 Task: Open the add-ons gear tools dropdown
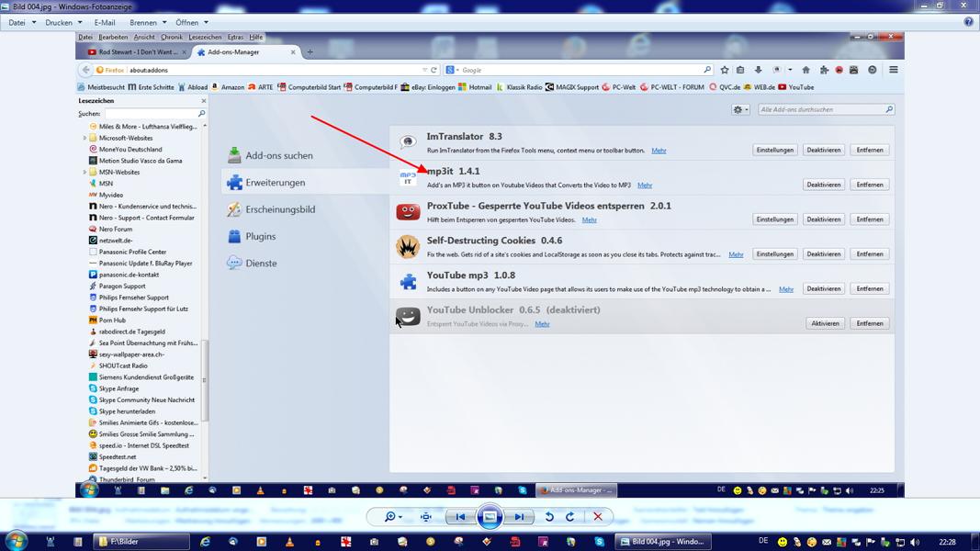tap(740, 109)
